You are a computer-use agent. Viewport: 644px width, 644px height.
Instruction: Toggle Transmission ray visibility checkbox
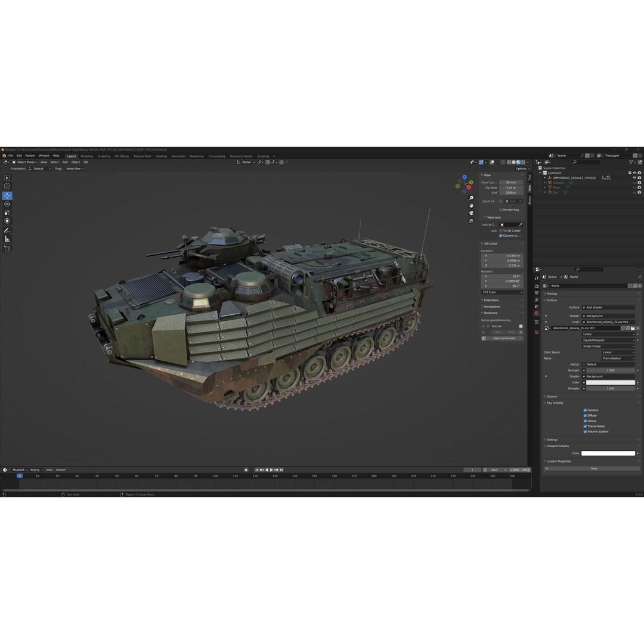tap(585, 426)
